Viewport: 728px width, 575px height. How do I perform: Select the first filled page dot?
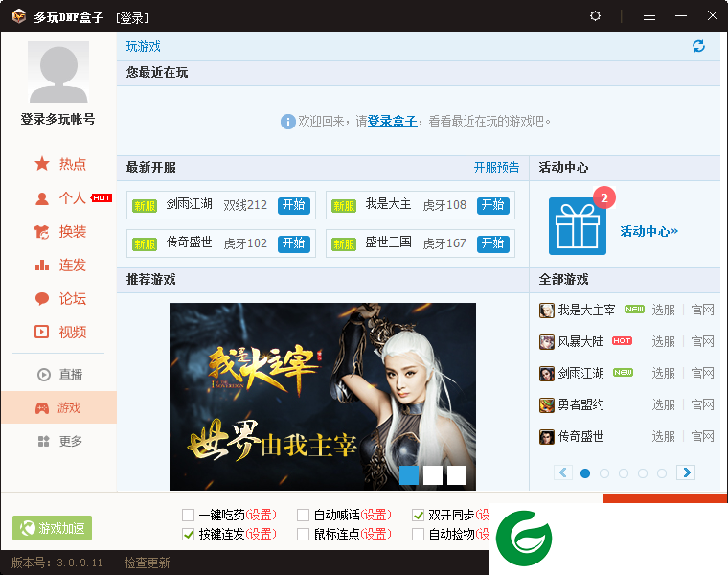[585, 473]
